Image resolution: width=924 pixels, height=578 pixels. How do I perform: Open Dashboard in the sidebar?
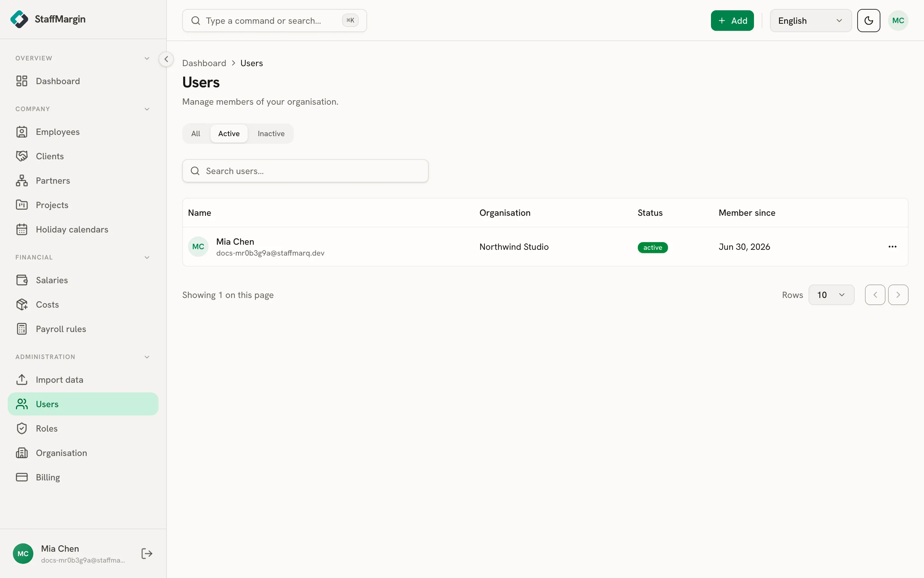pos(83,81)
